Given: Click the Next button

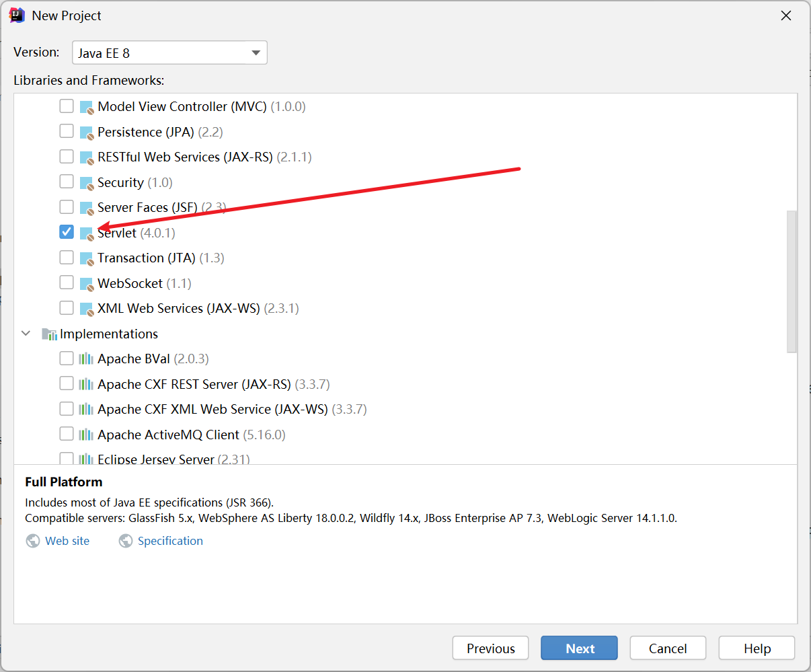Looking at the screenshot, I should (x=580, y=648).
